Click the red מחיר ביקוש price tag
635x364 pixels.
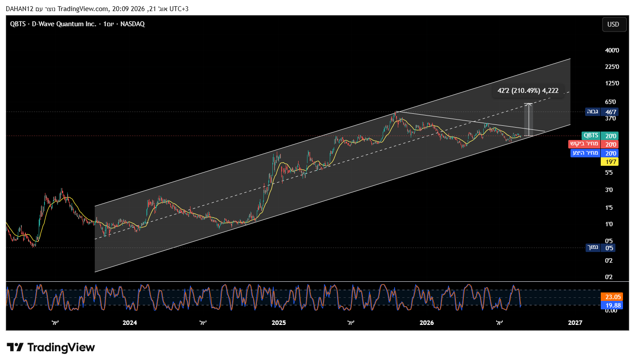[584, 144]
